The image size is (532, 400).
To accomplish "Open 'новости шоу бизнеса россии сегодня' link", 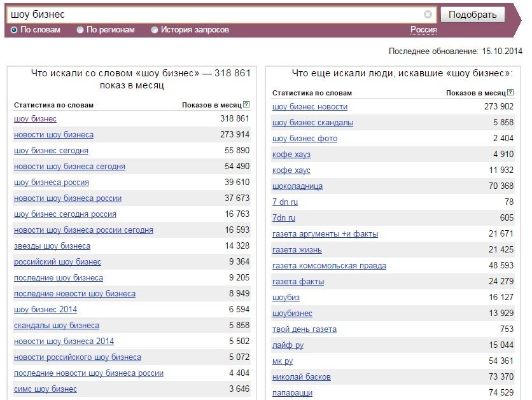I will click(83, 230).
